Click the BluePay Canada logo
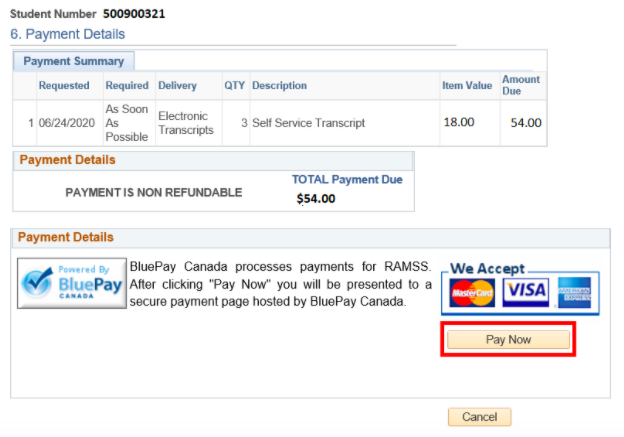Image resolution: width=624 pixels, height=437 pixels. 71,285
